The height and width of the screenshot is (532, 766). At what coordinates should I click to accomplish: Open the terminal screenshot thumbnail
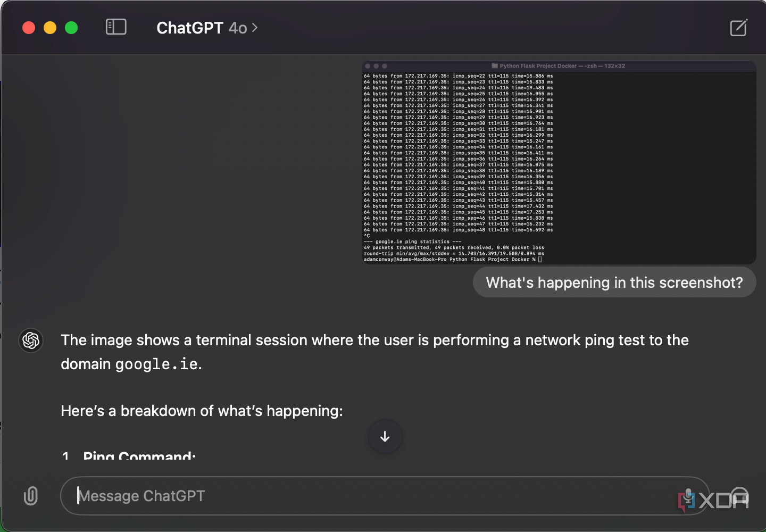click(x=557, y=162)
